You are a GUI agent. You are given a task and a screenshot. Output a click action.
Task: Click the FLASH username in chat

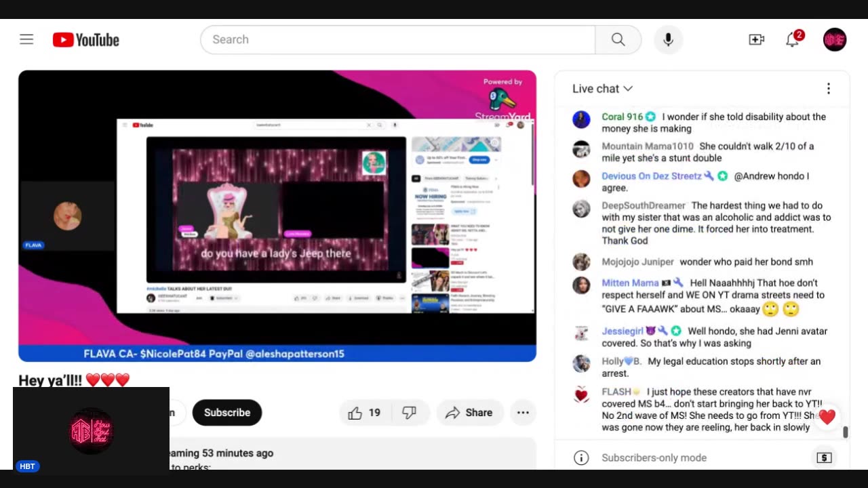tap(616, 392)
